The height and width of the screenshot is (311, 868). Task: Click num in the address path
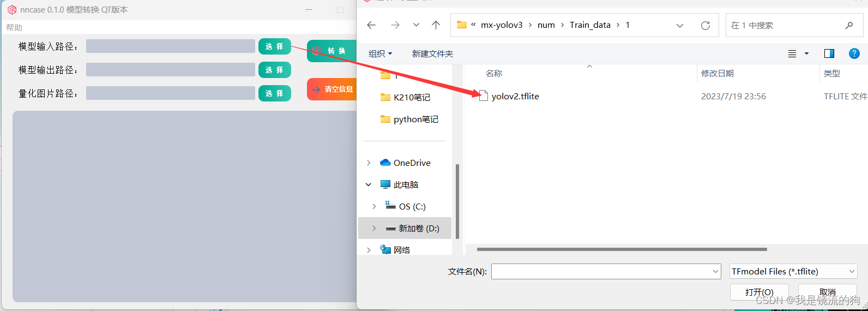click(x=546, y=25)
